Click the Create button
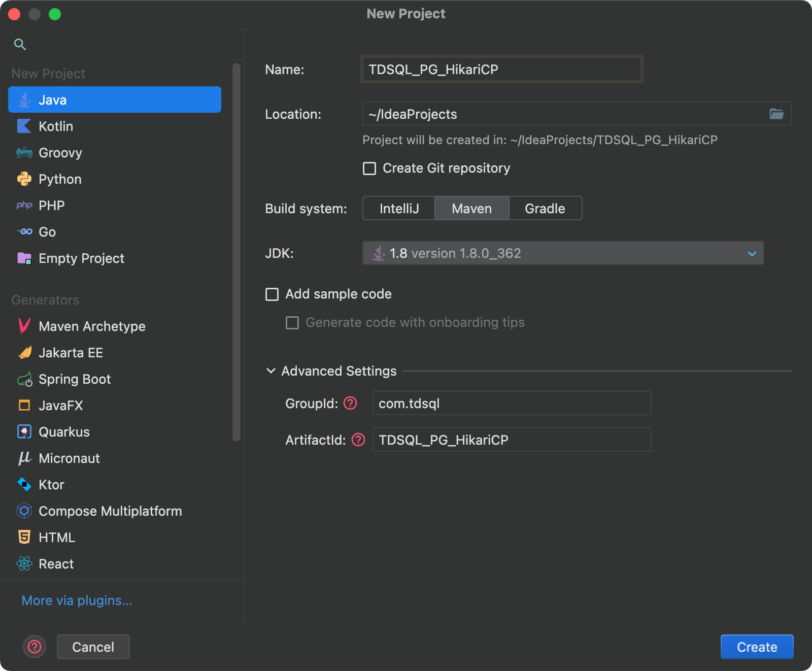 point(756,647)
